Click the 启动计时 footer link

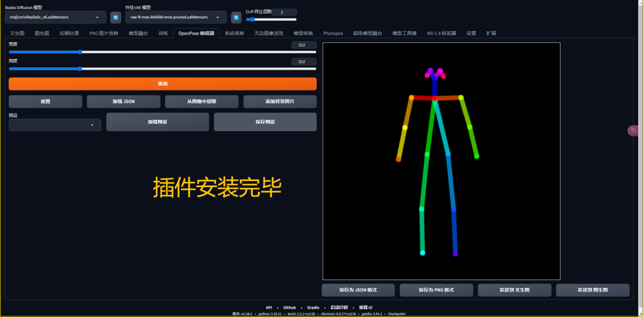click(339, 307)
